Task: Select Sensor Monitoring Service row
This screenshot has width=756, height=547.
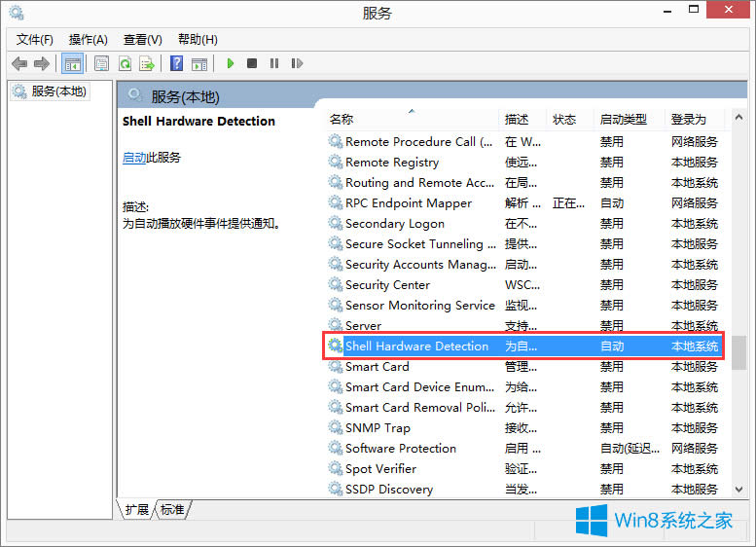Action: (x=420, y=306)
